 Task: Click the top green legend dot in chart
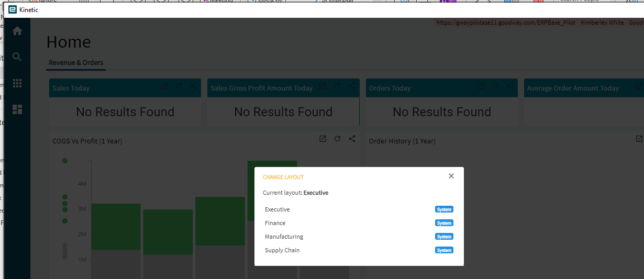pos(65,161)
